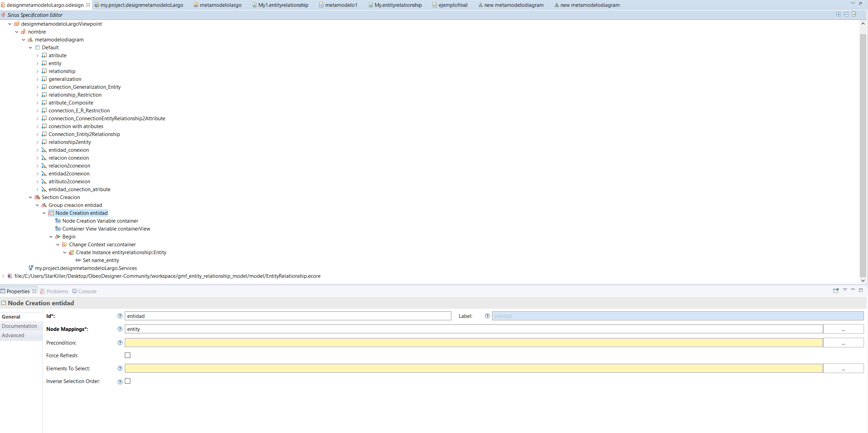868x433 pixels.
Task: Collapse the Section Creacion tree node
Action: [31, 197]
